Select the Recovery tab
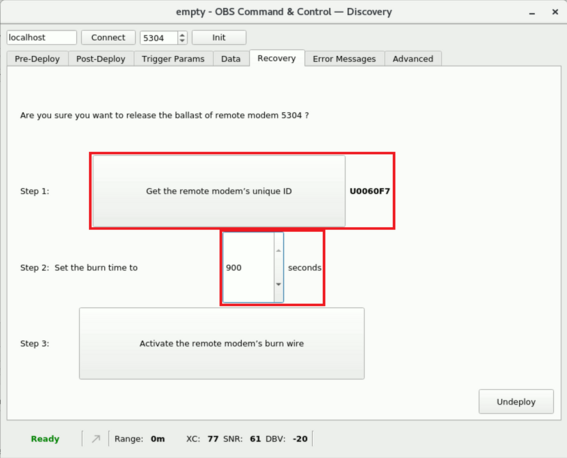 277,58
